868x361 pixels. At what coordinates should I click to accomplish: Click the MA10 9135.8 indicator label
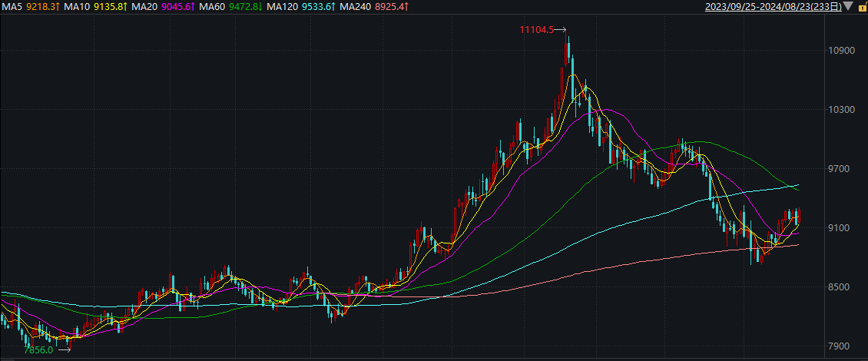point(96,7)
